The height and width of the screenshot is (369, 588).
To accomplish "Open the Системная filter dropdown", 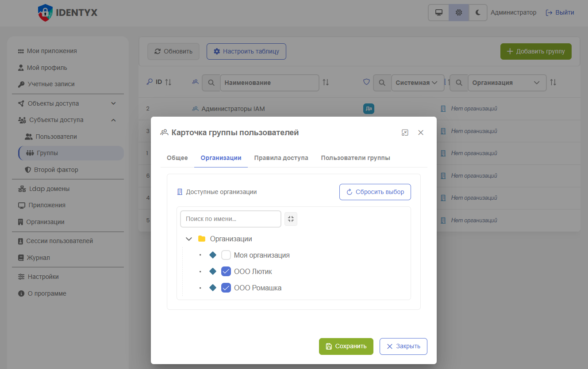I will pyautogui.click(x=417, y=83).
